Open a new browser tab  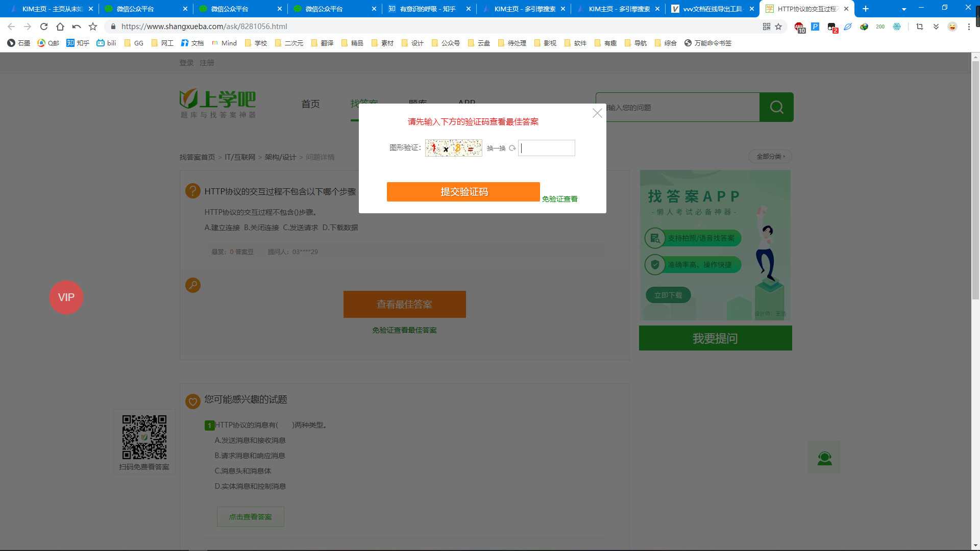coord(866,9)
